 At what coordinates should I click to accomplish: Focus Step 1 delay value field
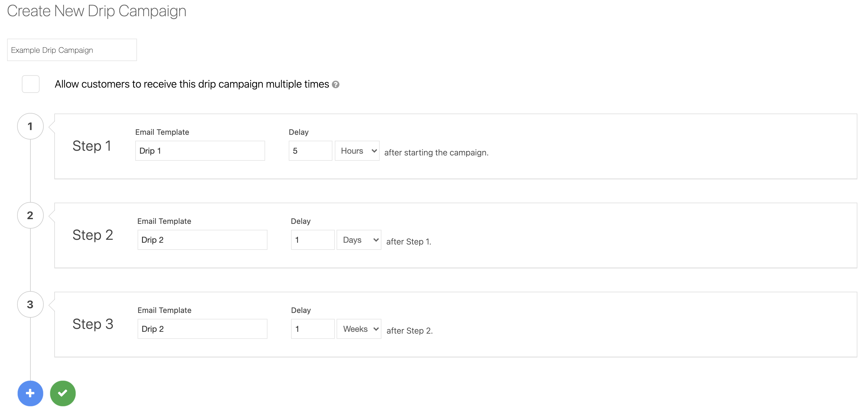coord(310,150)
